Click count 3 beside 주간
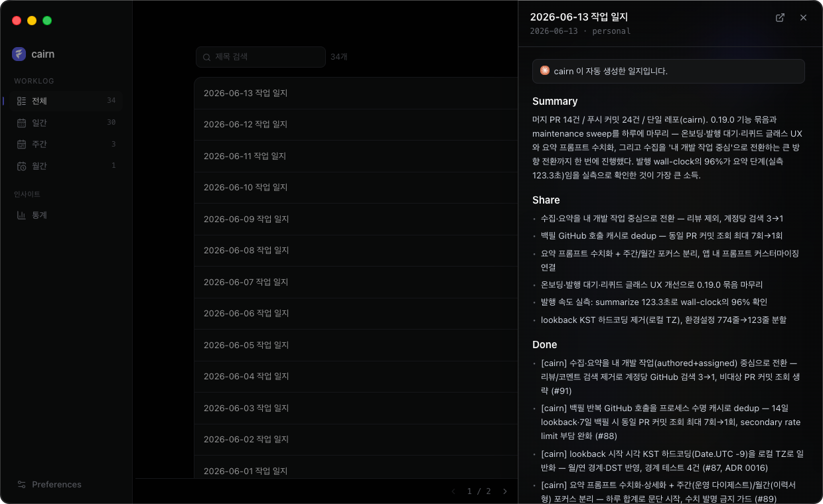The image size is (823, 504). coord(113,144)
